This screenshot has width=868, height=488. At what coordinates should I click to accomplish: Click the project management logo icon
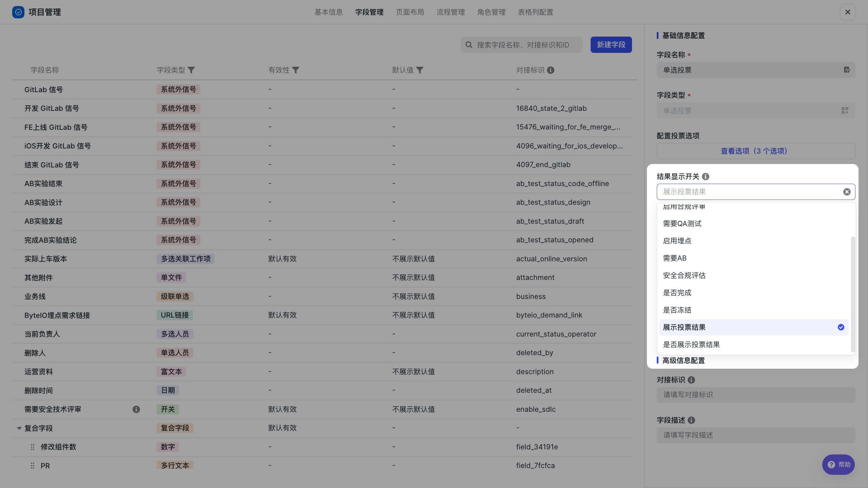18,12
